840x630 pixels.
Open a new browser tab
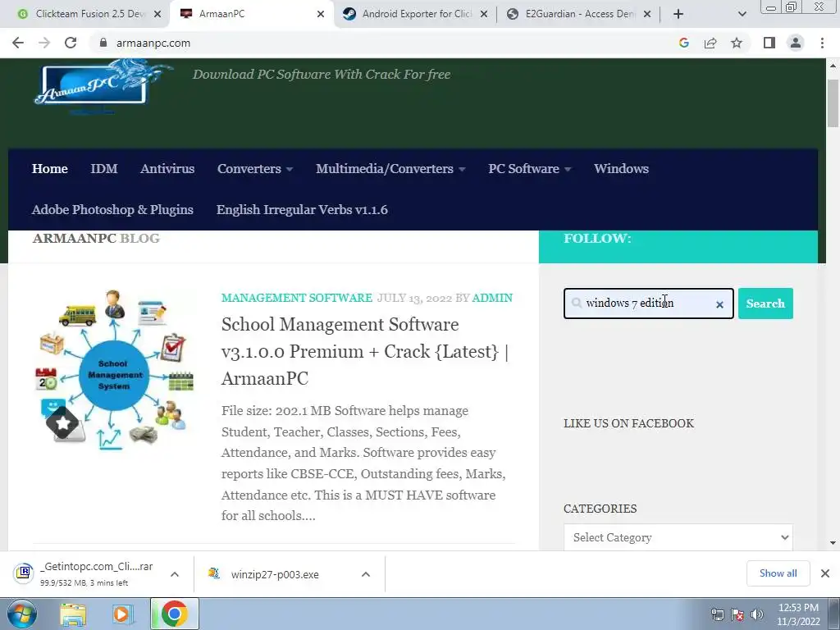678,14
